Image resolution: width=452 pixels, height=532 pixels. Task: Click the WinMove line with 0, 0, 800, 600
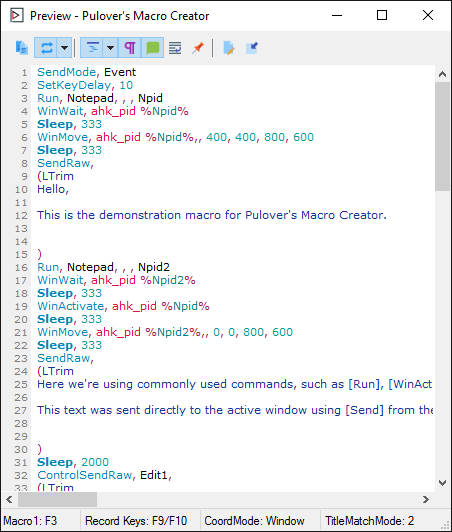(165, 332)
